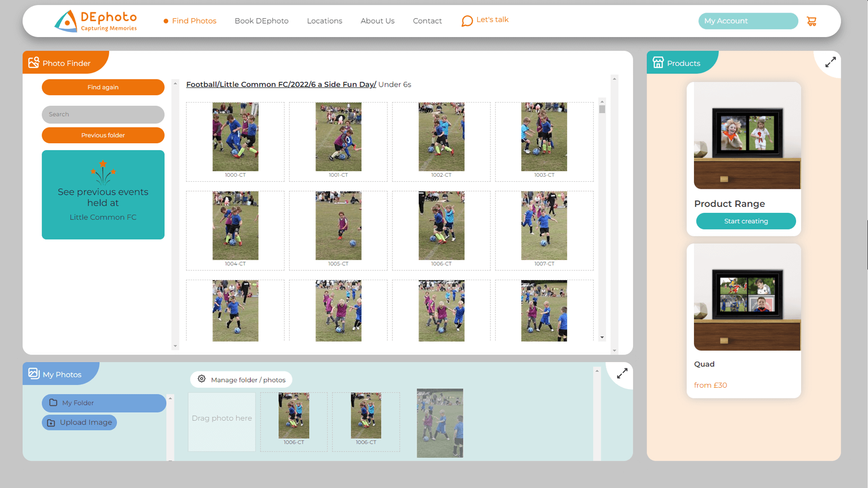Click the DEphoto logo
Image resolution: width=868 pixels, height=488 pixels.
click(x=95, y=21)
